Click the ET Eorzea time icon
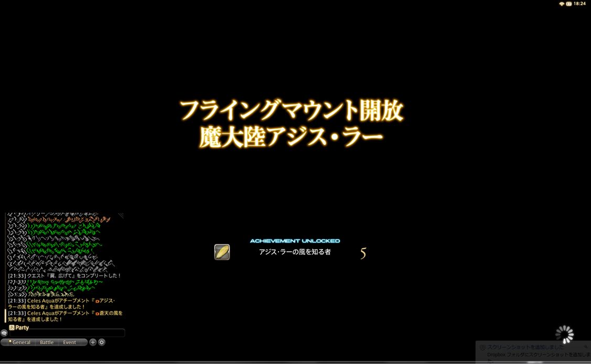This screenshot has height=364, width=591. tap(569, 3)
